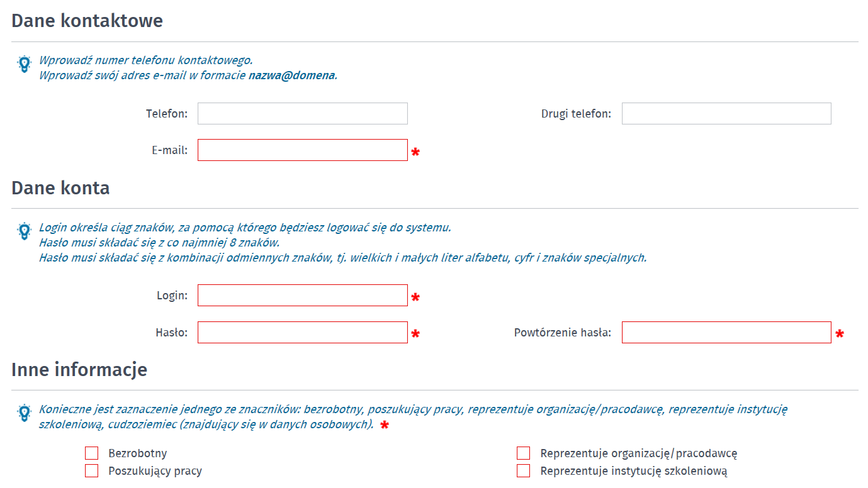Click the red asterisk next to Login field

pos(415,297)
